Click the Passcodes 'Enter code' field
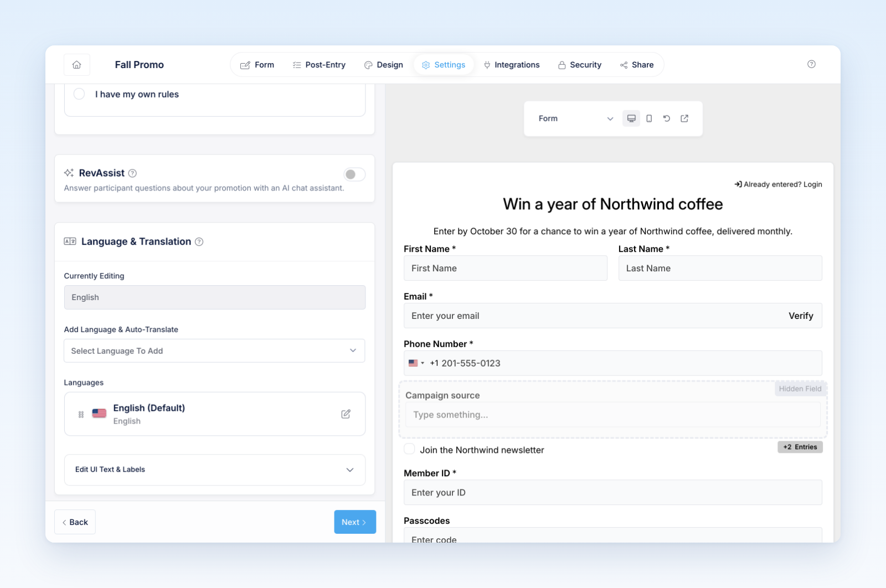Screen dimensions: 886x588 613,536
